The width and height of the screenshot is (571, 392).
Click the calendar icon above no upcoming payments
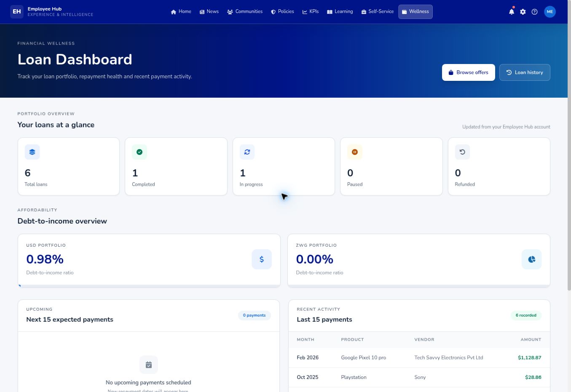click(x=149, y=365)
